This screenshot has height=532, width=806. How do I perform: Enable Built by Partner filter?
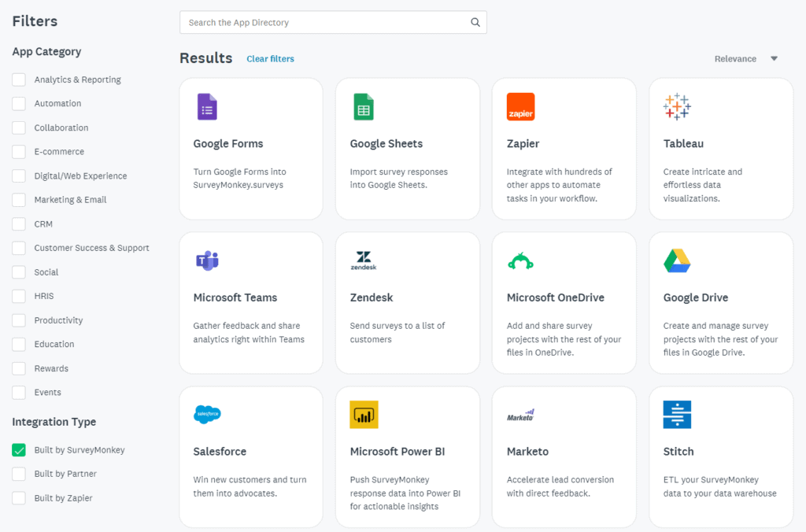(x=19, y=474)
